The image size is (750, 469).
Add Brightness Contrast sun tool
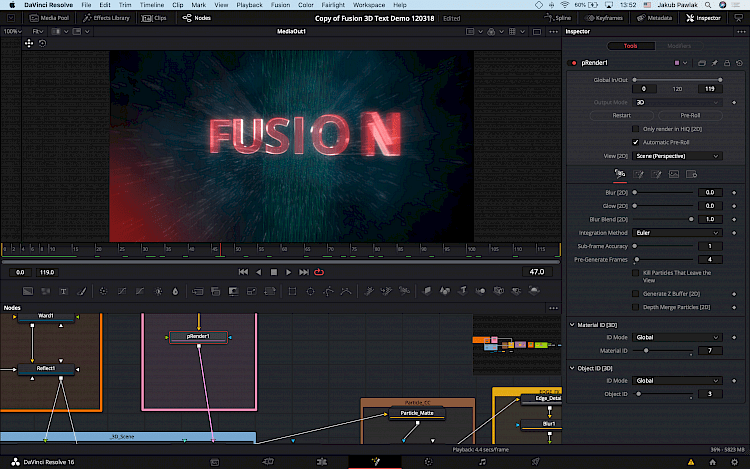pyautogui.click(x=158, y=291)
